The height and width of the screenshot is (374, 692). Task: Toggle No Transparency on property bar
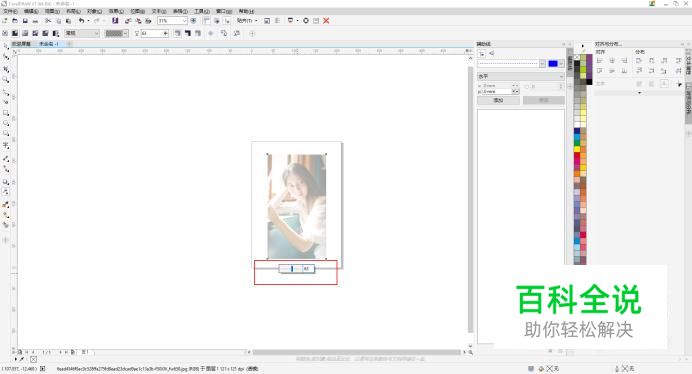coord(5,33)
